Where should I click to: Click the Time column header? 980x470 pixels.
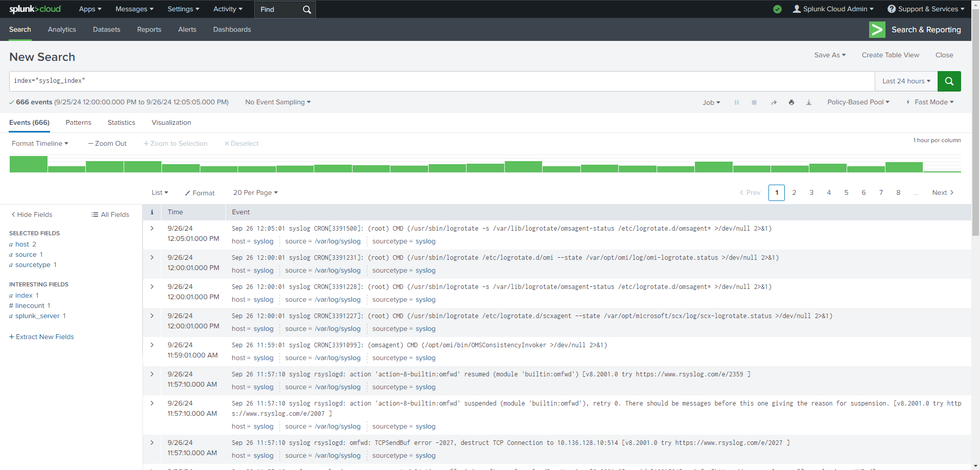pyautogui.click(x=175, y=212)
